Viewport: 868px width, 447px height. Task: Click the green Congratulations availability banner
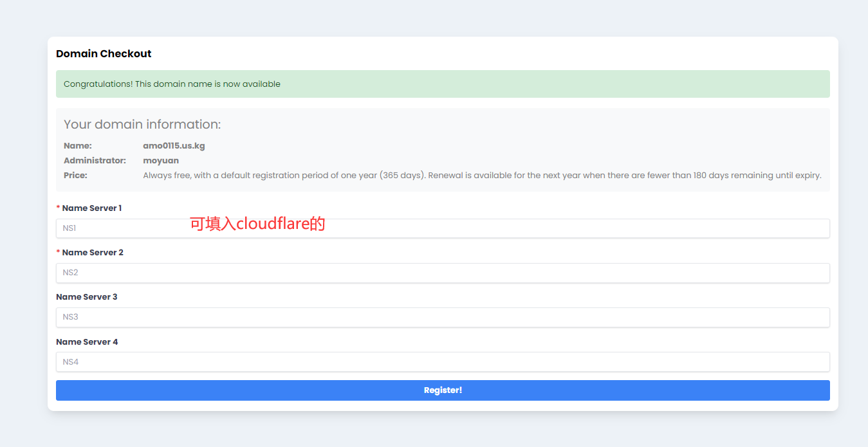coord(443,84)
